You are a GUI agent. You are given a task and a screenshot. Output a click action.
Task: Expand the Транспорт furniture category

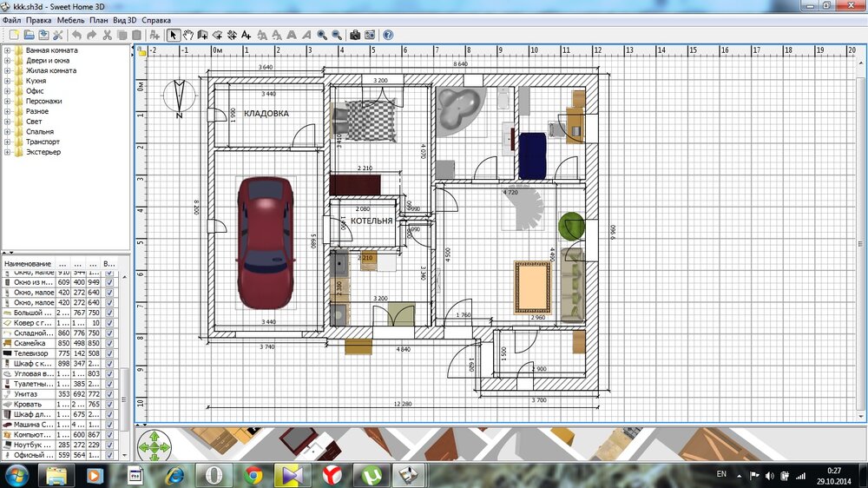(x=8, y=142)
